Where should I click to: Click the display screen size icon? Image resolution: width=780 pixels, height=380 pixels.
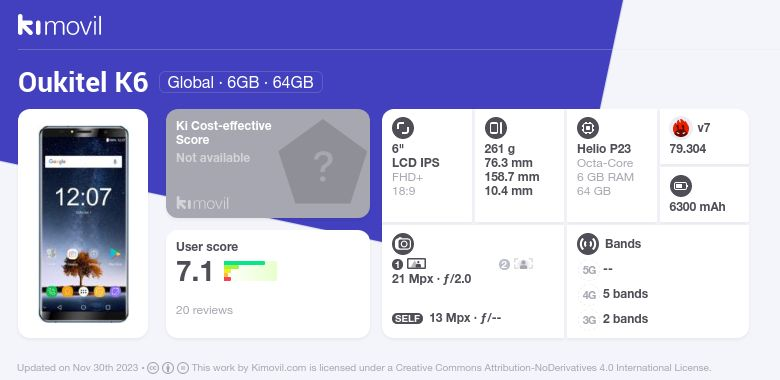403,128
